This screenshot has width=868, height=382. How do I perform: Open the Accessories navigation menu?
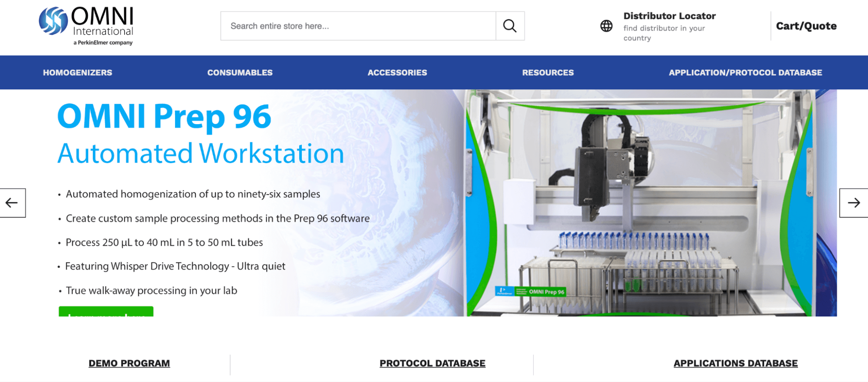click(x=397, y=72)
